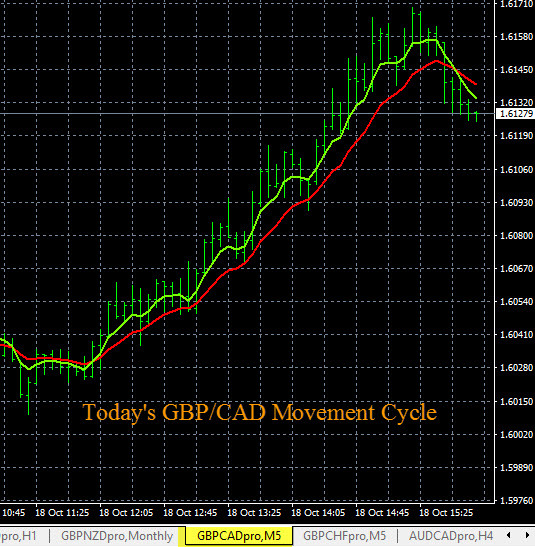Image resolution: width=535 pixels, height=547 pixels.
Task: Select the partially visible pro,H1 chart tab
Action: [x=18, y=536]
